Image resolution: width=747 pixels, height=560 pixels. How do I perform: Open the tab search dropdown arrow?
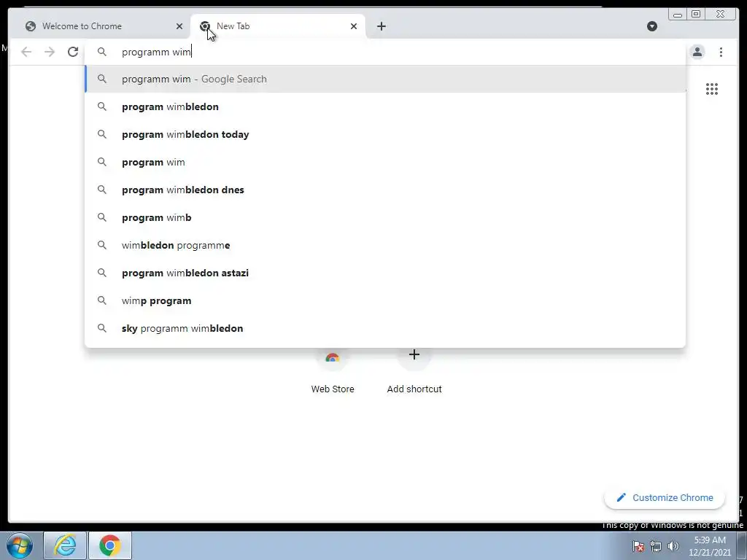click(x=652, y=26)
